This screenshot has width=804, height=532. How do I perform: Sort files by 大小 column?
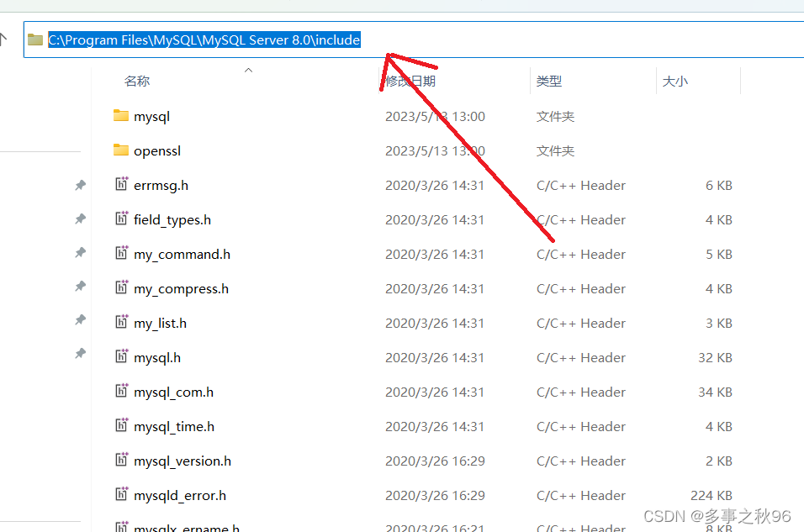(x=674, y=81)
